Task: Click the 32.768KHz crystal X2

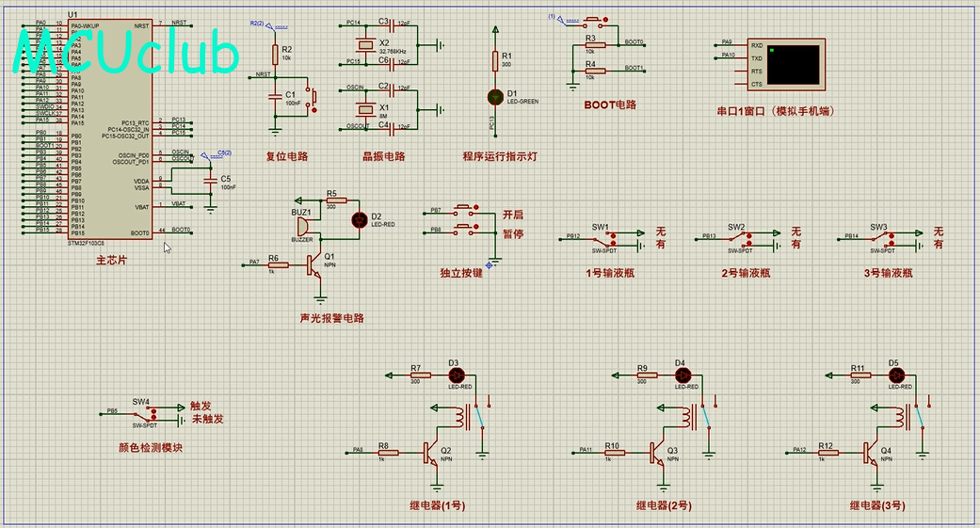Action: [x=365, y=44]
